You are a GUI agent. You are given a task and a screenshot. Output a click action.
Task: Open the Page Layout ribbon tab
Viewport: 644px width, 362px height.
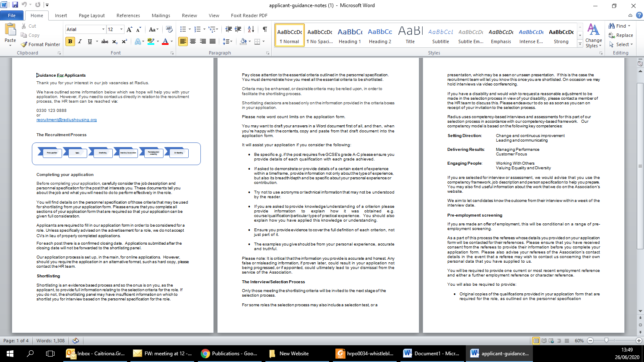click(91, 16)
